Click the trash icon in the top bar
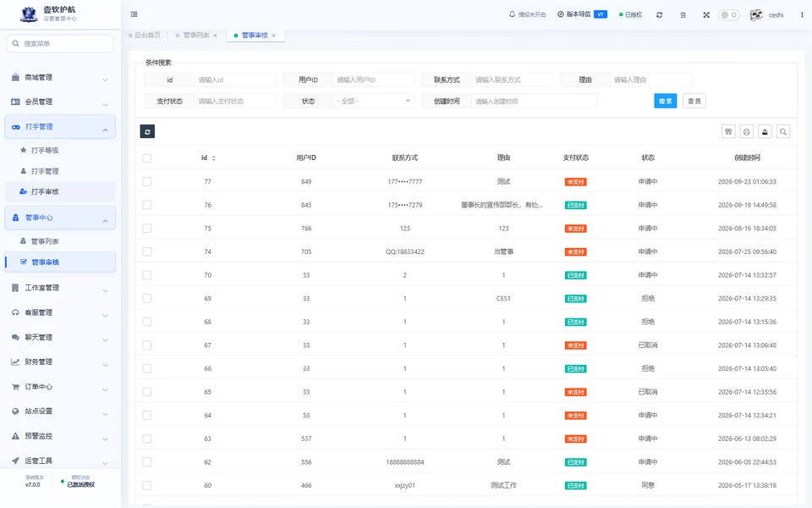This screenshot has height=508, width=812. (x=683, y=15)
